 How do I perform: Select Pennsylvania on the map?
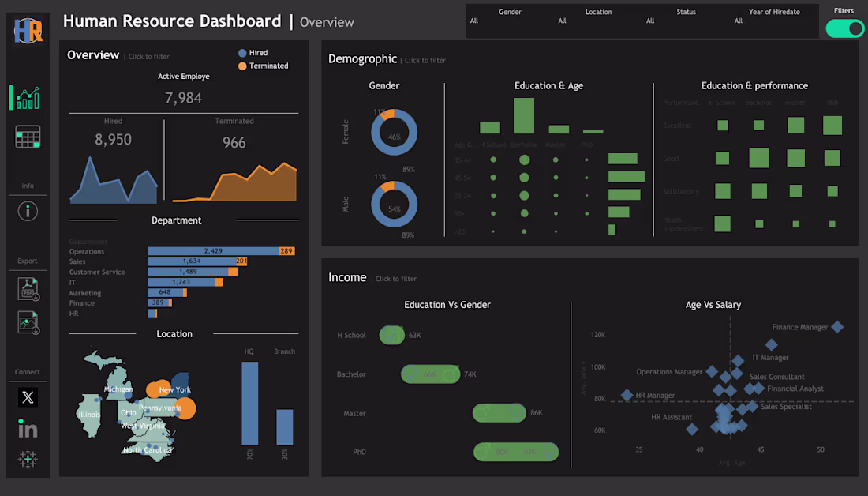pos(160,408)
